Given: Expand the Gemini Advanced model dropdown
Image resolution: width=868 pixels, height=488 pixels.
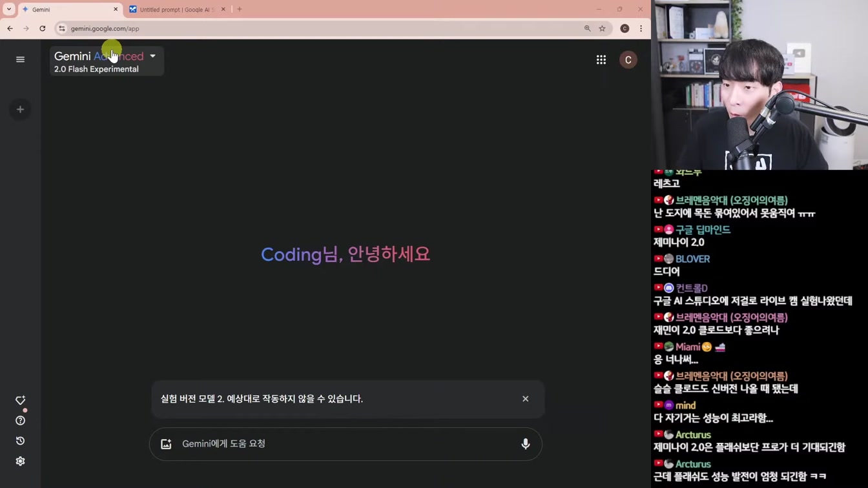Looking at the screenshot, I should (107, 61).
